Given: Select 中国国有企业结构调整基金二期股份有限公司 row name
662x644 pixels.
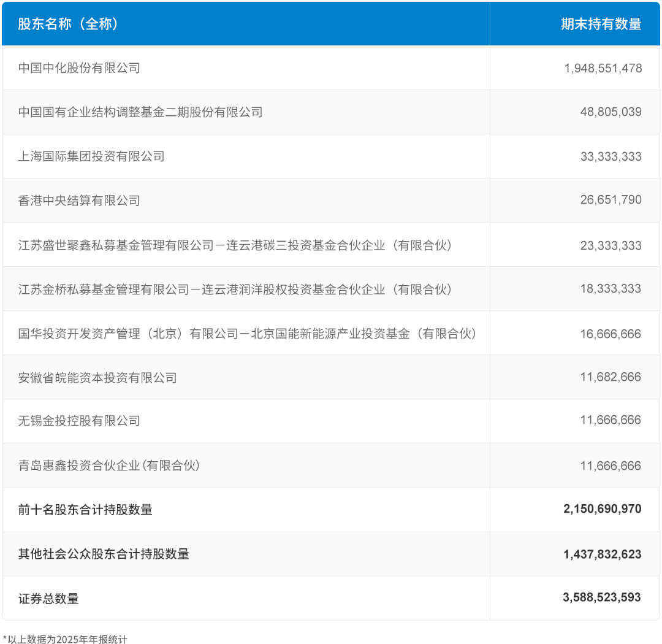Looking at the screenshot, I should 140,112.
